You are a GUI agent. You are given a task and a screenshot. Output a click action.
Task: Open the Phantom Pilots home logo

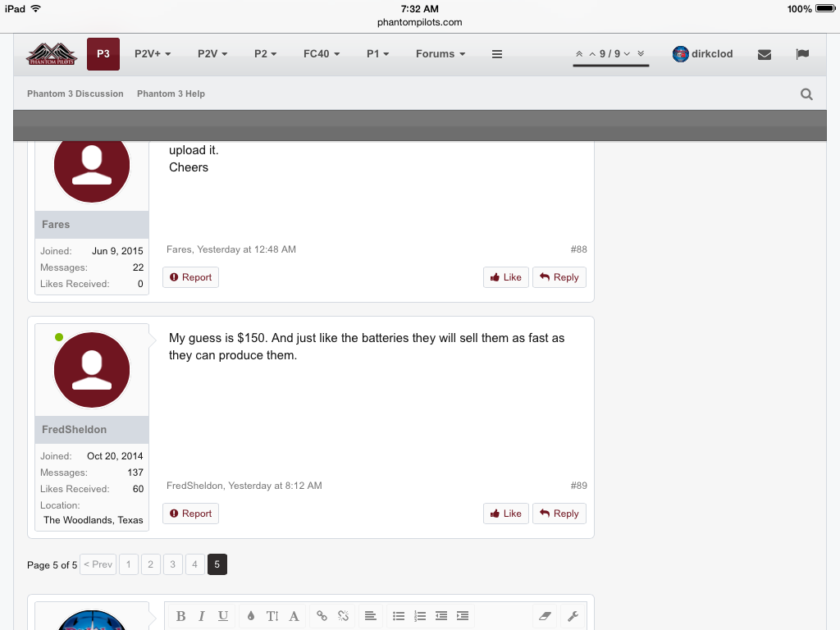coord(52,54)
